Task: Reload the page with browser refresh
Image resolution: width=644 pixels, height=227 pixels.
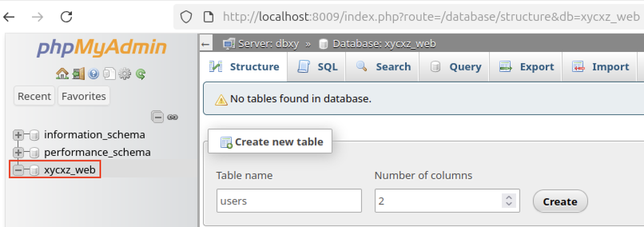Action: point(66,17)
